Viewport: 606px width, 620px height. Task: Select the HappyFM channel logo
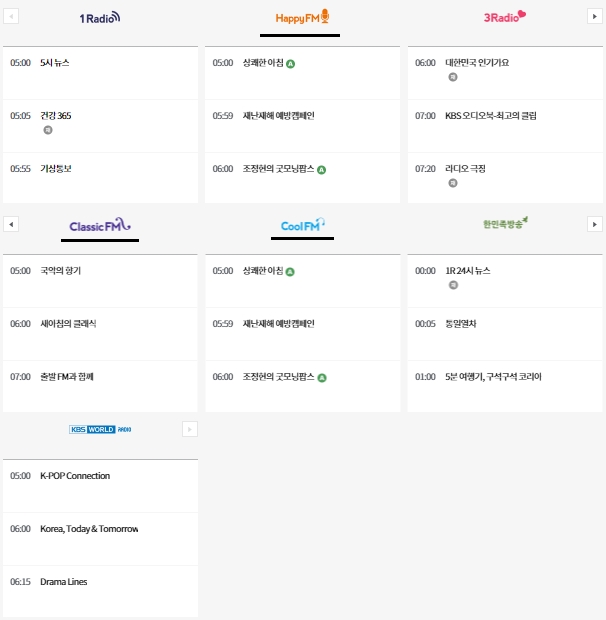(302, 17)
